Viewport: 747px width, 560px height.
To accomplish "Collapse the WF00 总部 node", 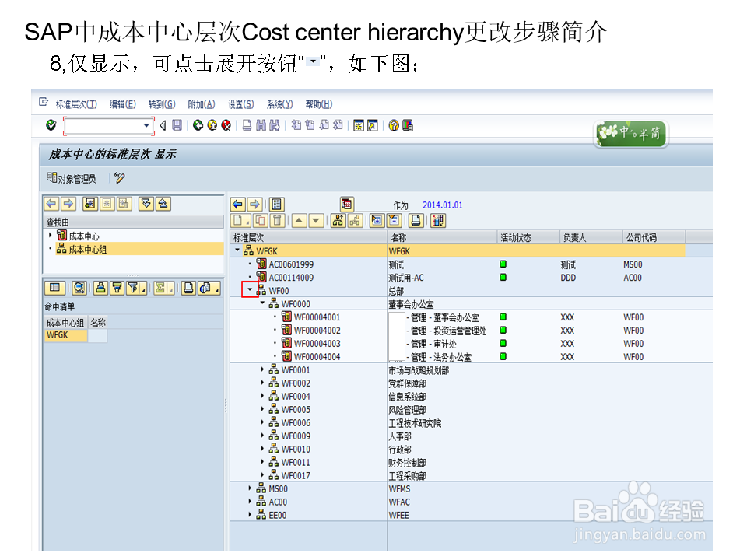I will point(250,289).
